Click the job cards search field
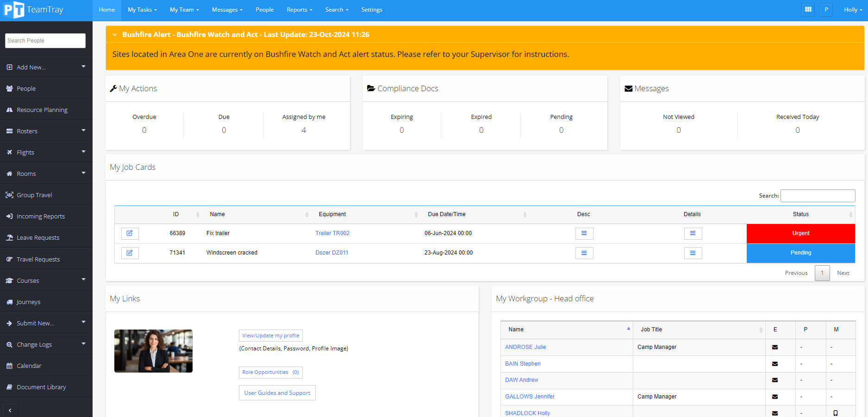Screen dimensions: 868x417 tap(818, 195)
